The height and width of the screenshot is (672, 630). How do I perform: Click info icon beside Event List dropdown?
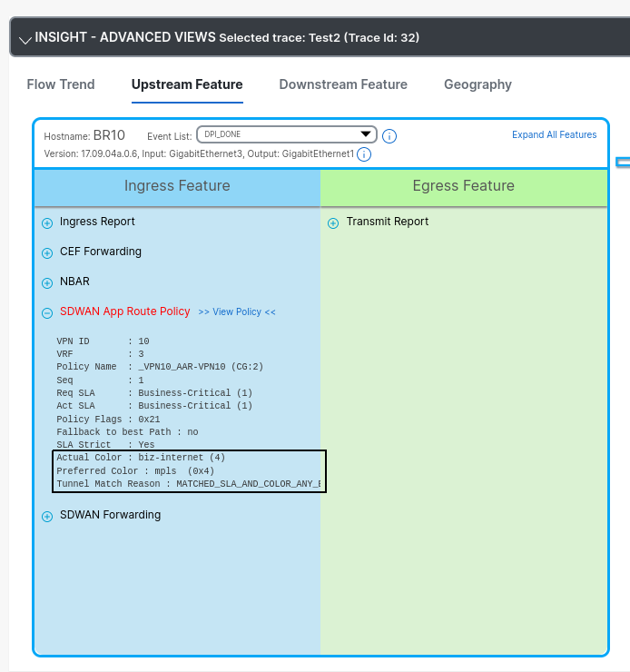pos(389,136)
